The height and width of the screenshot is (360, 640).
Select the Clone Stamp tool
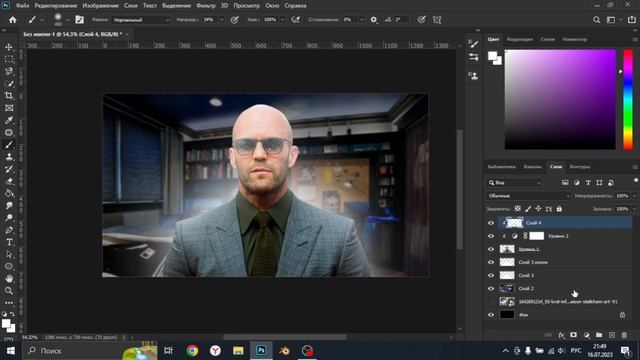coord(9,157)
